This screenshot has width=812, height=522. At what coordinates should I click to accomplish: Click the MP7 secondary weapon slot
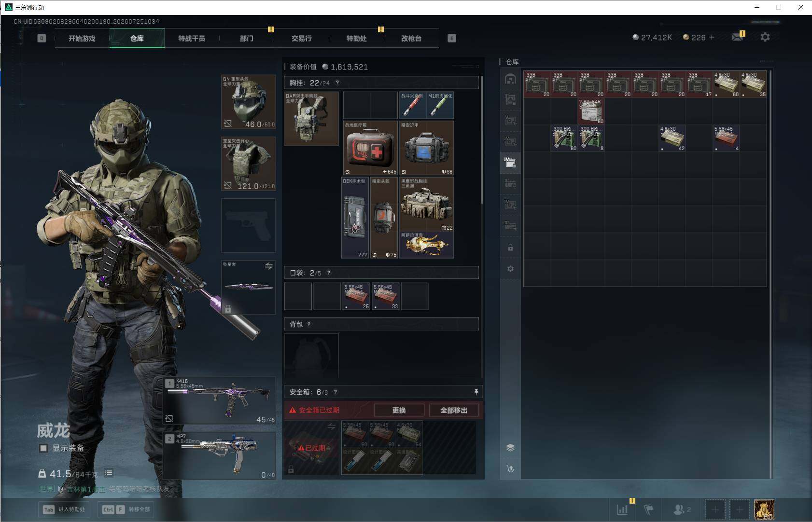point(220,456)
